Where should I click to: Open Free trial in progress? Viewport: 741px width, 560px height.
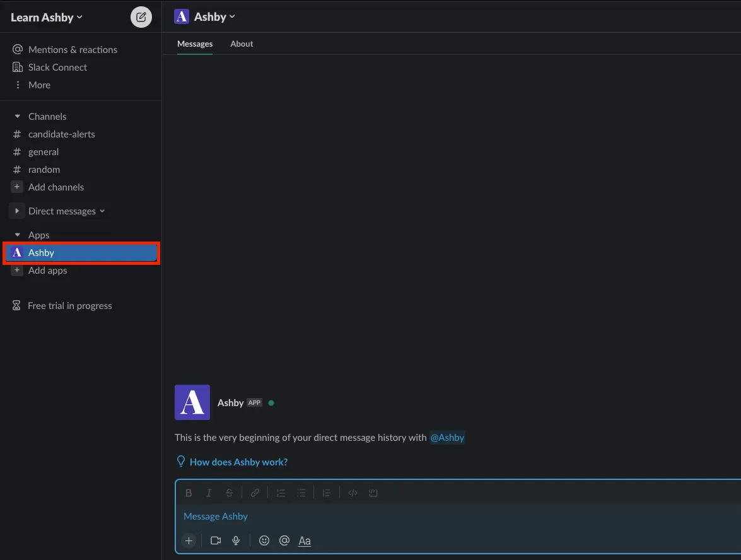[x=69, y=306]
